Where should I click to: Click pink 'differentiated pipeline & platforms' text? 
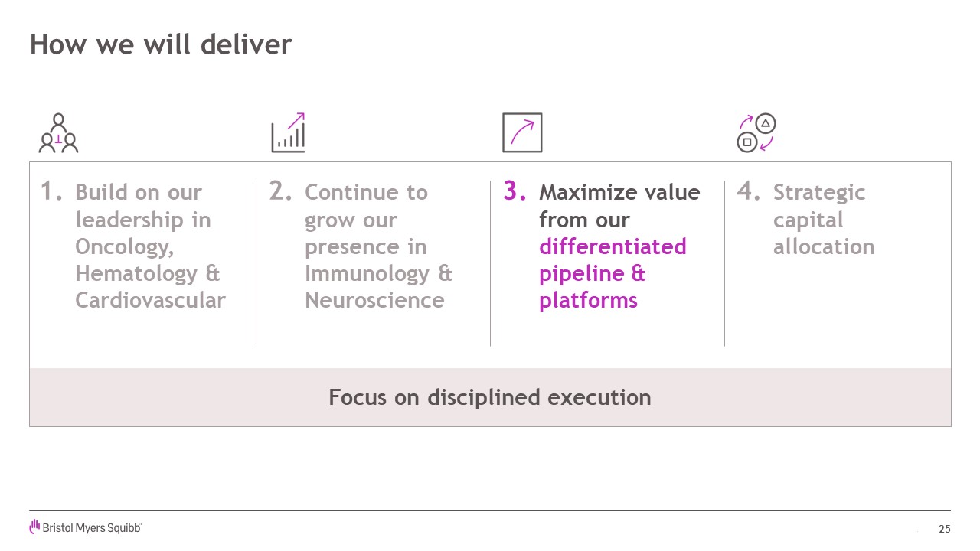(612, 273)
